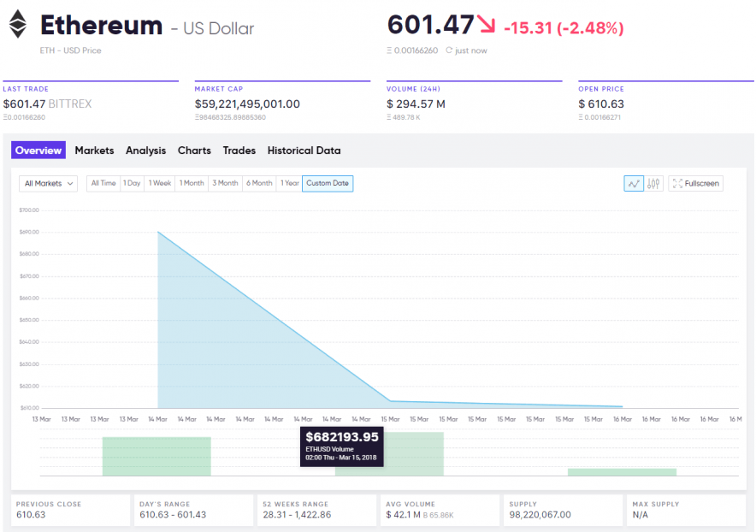Open the Custom Date range picker
756x532 pixels.
pos(328,183)
